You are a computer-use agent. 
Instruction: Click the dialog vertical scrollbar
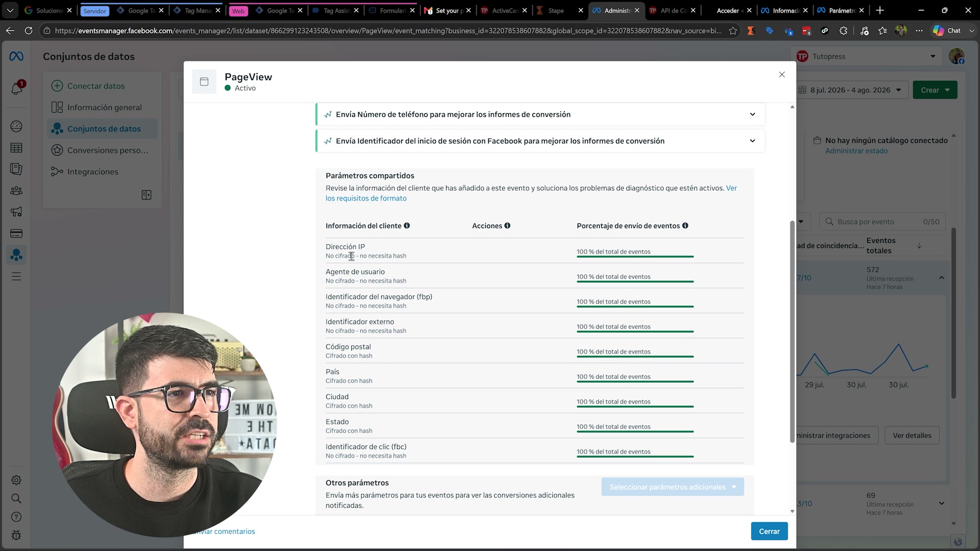pos(792,332)
